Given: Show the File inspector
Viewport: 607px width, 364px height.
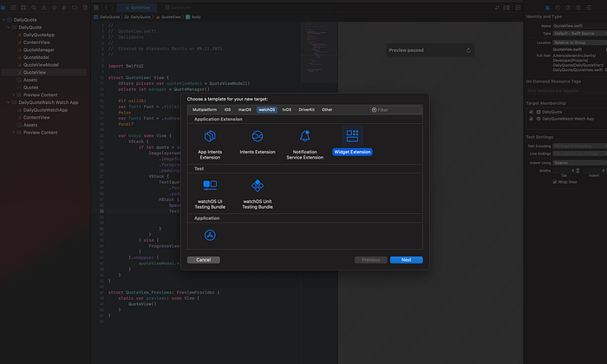Looking at the screenshot, I should [x=547, y=7].
